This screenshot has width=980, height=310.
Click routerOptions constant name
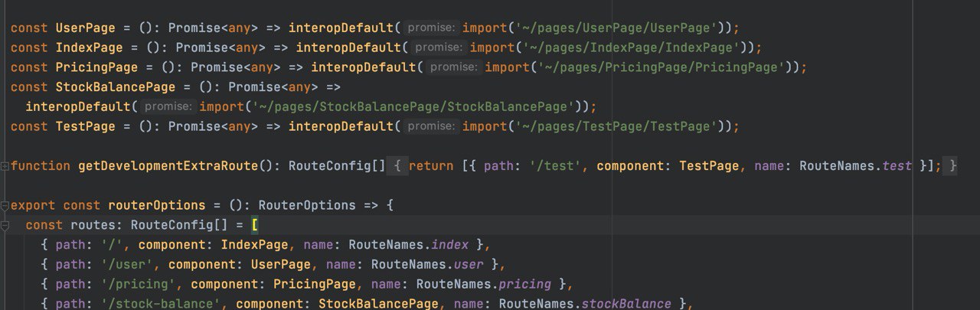coord(157,206)
